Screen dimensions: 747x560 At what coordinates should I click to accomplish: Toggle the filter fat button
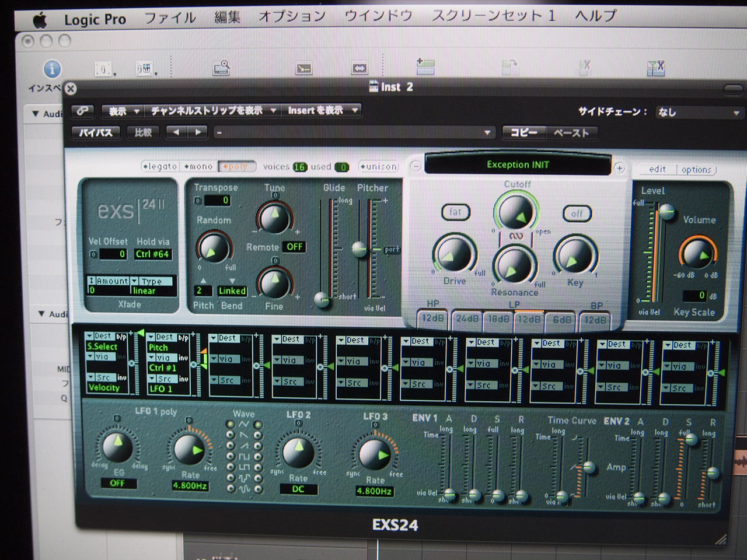tap(455, 212)
